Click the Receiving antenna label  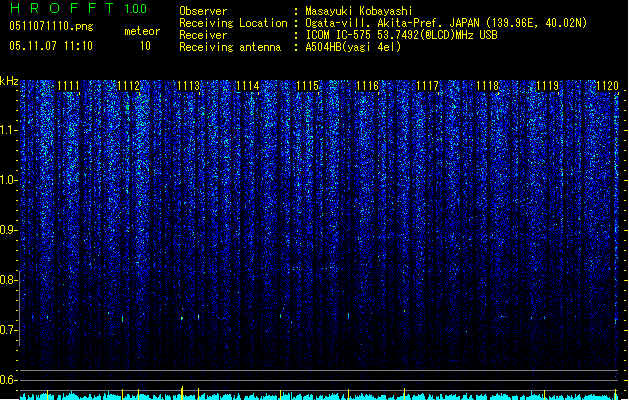point(230,47)
